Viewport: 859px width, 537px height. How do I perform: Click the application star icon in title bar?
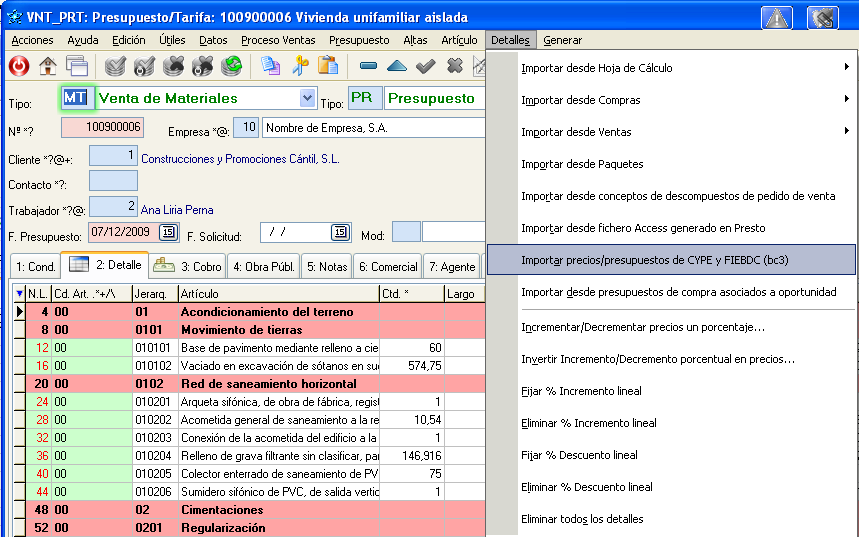(14, 17)
